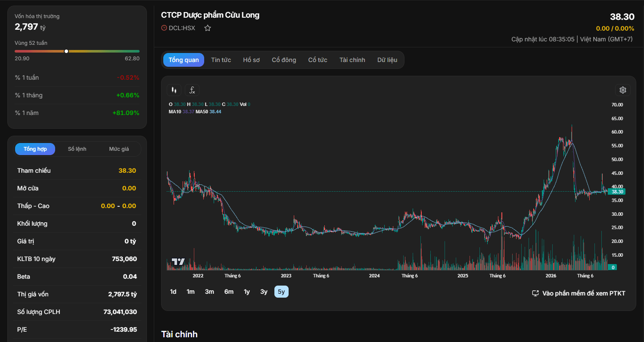Viewport: 644px width, 342px height.
Task: Set chart range to 6m
Action: [229, 292]
